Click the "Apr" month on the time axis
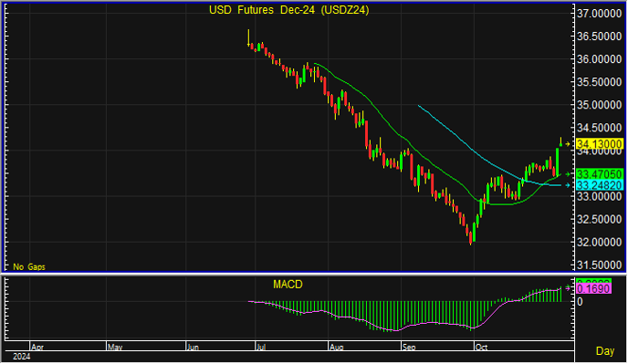This screenshot has width=628, height=364. pyautogui.click(x=37, y=347)
